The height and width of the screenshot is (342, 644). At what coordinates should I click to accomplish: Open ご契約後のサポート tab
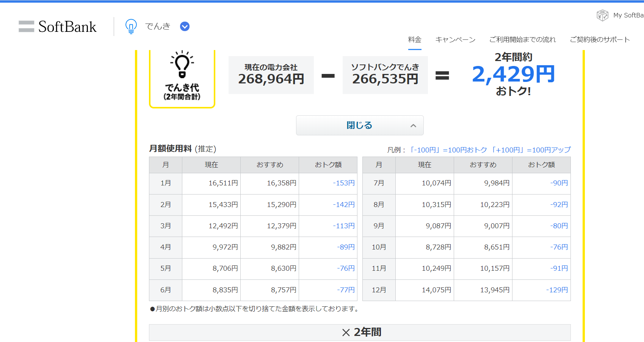tap(600, 39)
